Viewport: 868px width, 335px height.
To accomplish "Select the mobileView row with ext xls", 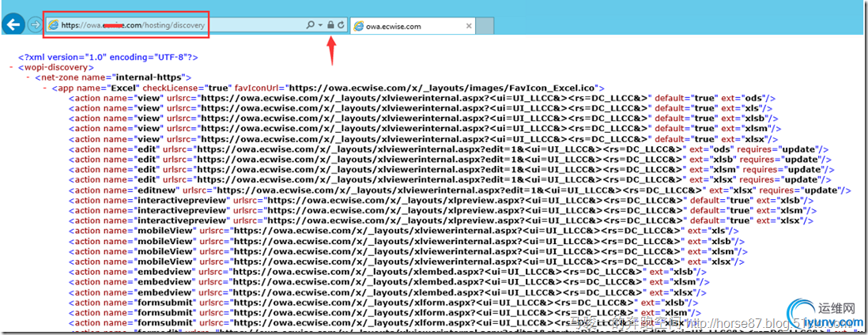I will pos(403,231).
